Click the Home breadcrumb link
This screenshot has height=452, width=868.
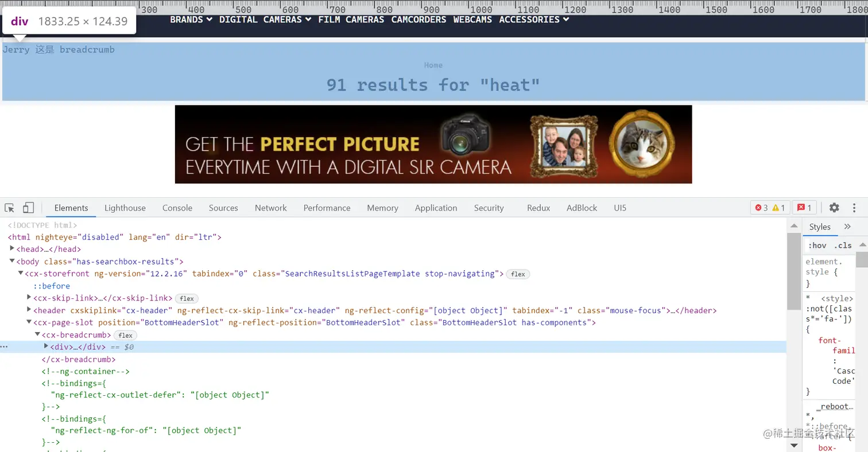point(433,65)
